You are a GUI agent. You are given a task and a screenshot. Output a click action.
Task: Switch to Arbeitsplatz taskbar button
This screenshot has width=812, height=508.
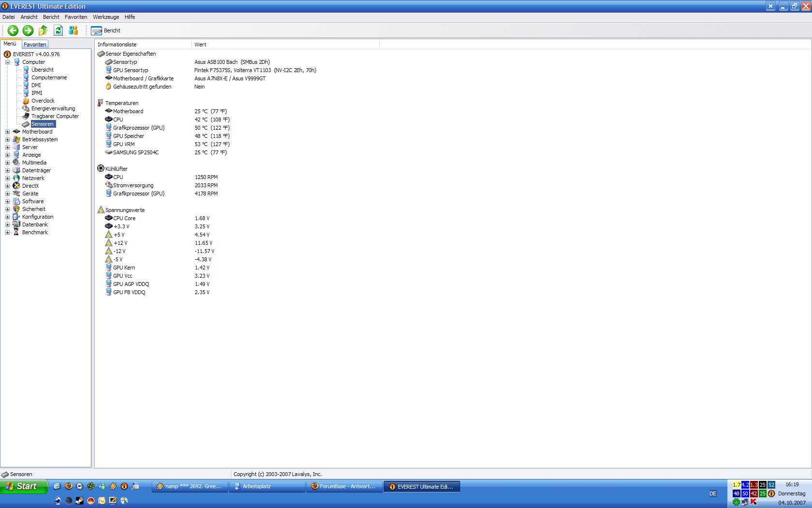(267, 487)
